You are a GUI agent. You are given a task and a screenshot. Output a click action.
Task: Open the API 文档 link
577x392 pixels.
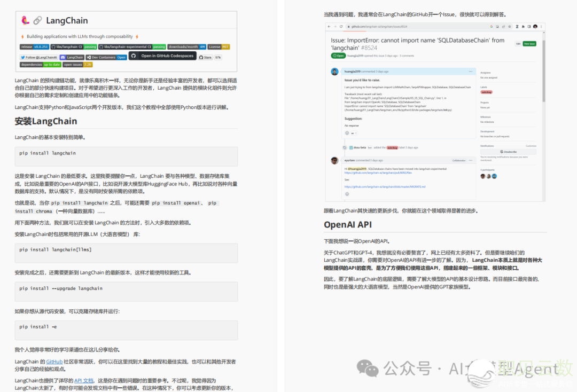(84, 380)
